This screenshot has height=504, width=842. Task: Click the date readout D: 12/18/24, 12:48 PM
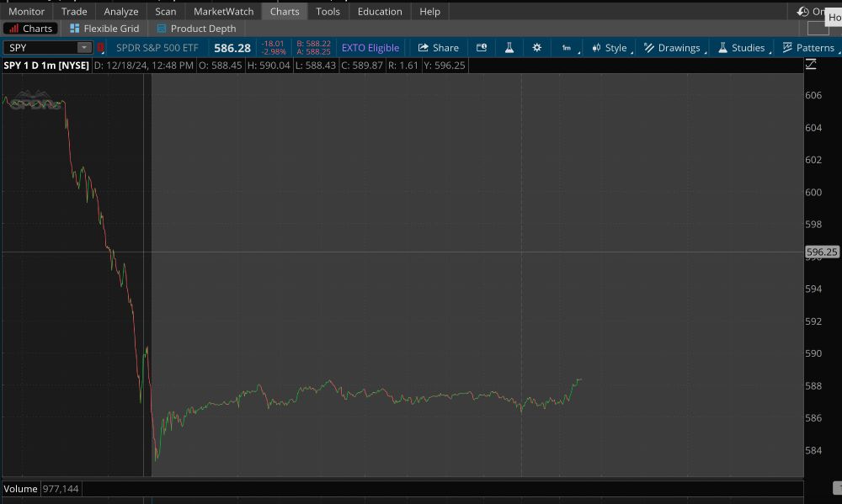coord(144,66)
